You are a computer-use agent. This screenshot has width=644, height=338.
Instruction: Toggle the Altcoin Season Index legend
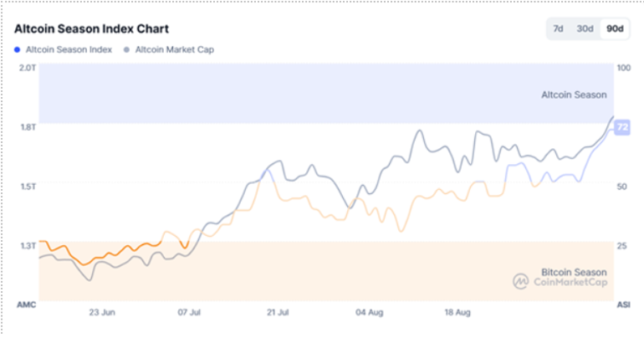coord(69,50)
